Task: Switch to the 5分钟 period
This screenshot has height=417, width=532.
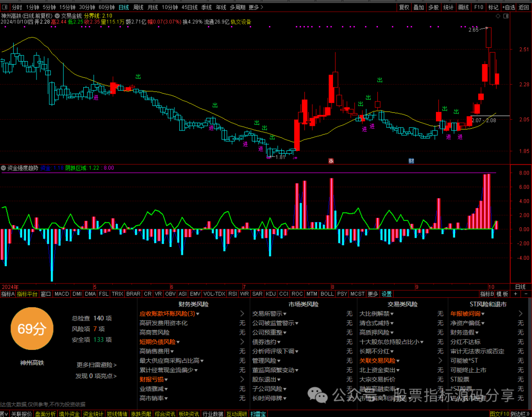Action: [49, 7]
